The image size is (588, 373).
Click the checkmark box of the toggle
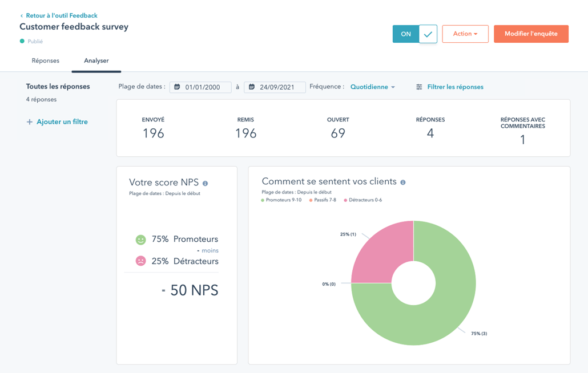point(428,34)
